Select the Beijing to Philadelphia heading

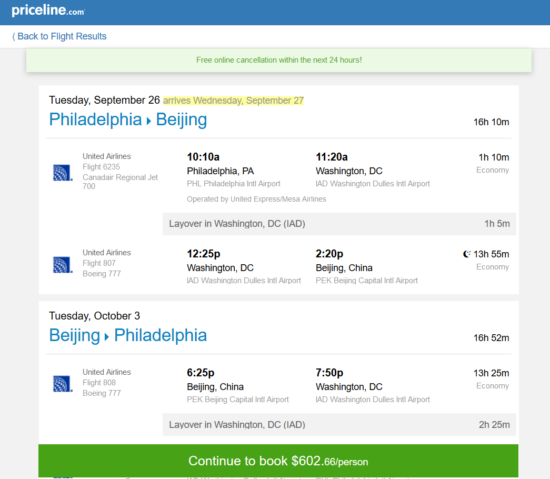(x=128, y=335)
